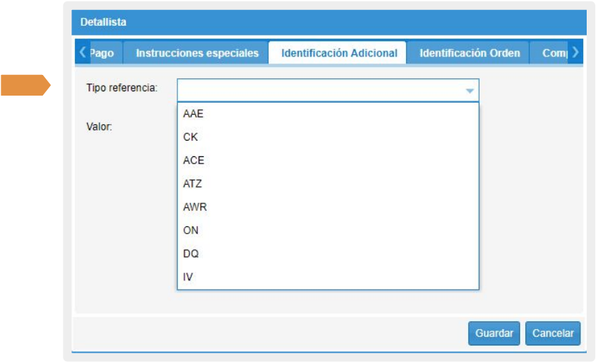Choose the AWR option
Viewport: 596px width, 364px height.
194,207
